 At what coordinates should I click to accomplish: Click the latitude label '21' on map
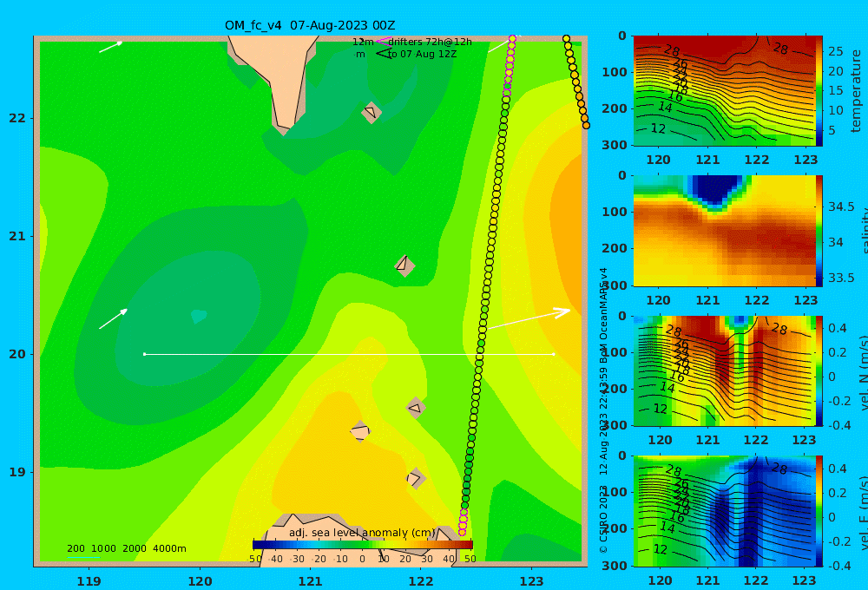(17, 236)
